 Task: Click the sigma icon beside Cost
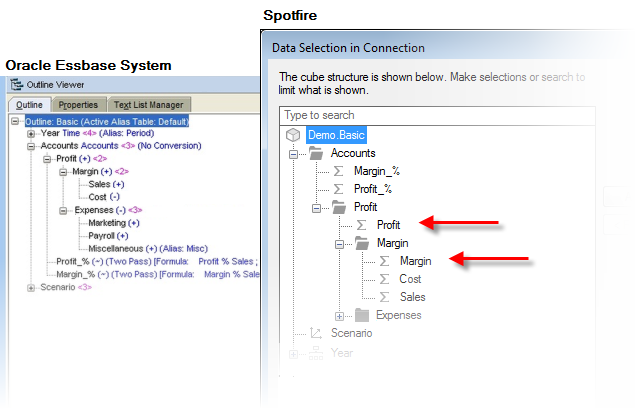tap(385, 279)
